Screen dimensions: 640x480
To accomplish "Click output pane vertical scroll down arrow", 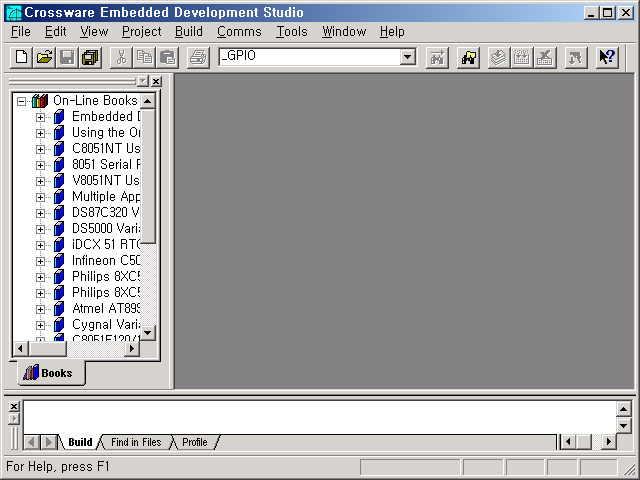I will click(623, 426).
